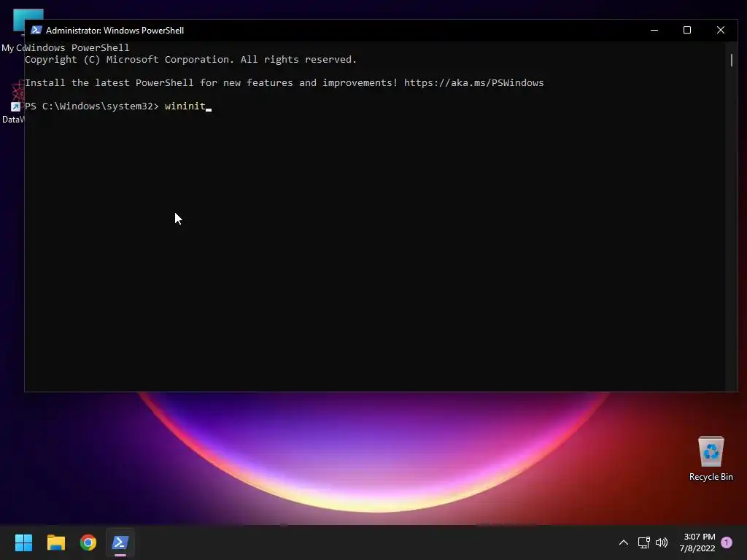
Task: Select the DataW desktop shortcut icon
Action: [x=13, y=103]
